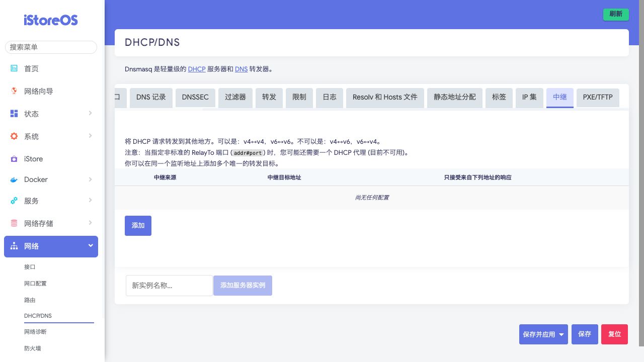Click the 服务 gears icon

pos(14,201)
